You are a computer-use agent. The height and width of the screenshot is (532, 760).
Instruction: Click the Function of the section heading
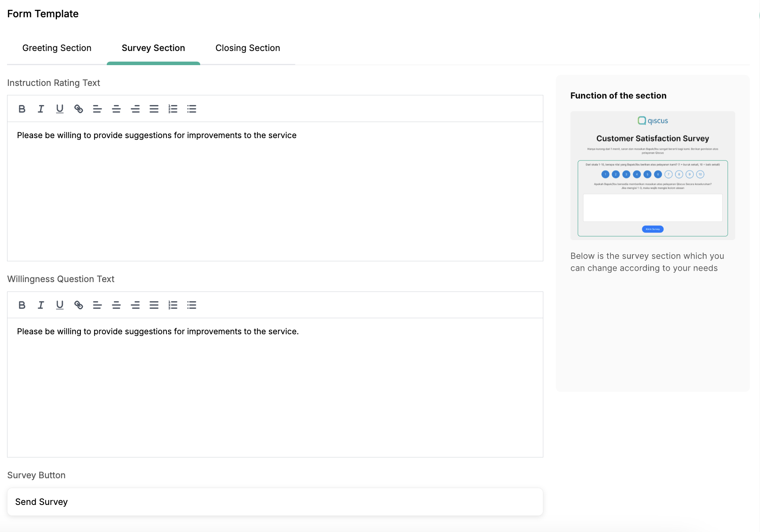618,96
